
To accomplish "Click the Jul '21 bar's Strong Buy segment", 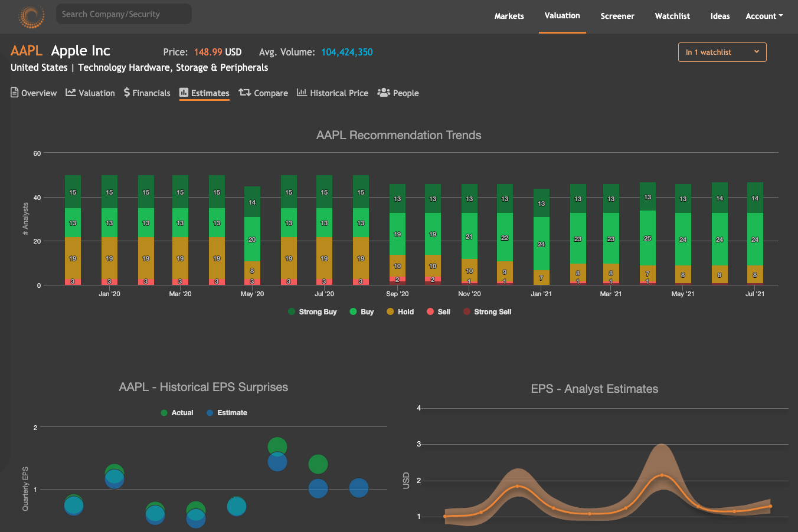I will (x=755, y=198).
